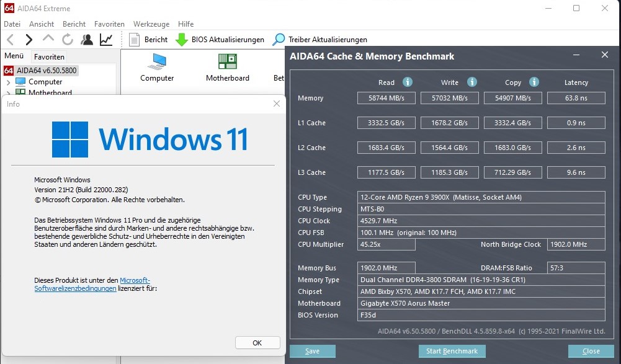The image size is (621, 364).
Task: Click the CPU FSB 100.1 MHz value
Action: click(x=481, y=233)
